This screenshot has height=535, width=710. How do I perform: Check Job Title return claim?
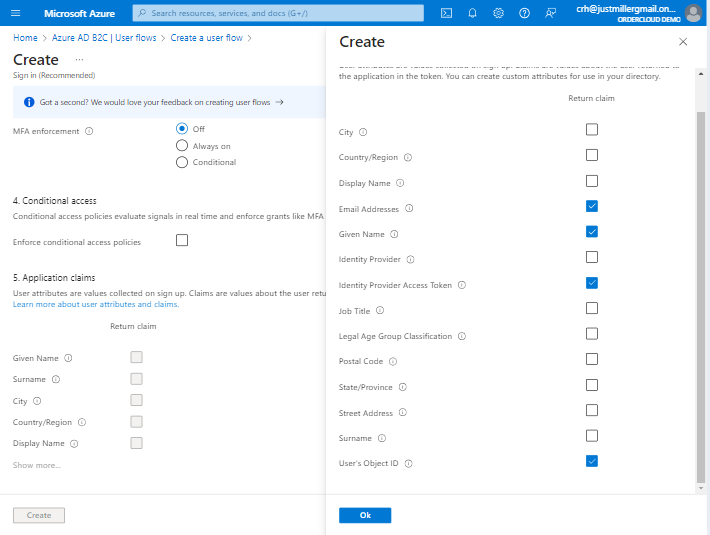592,308
